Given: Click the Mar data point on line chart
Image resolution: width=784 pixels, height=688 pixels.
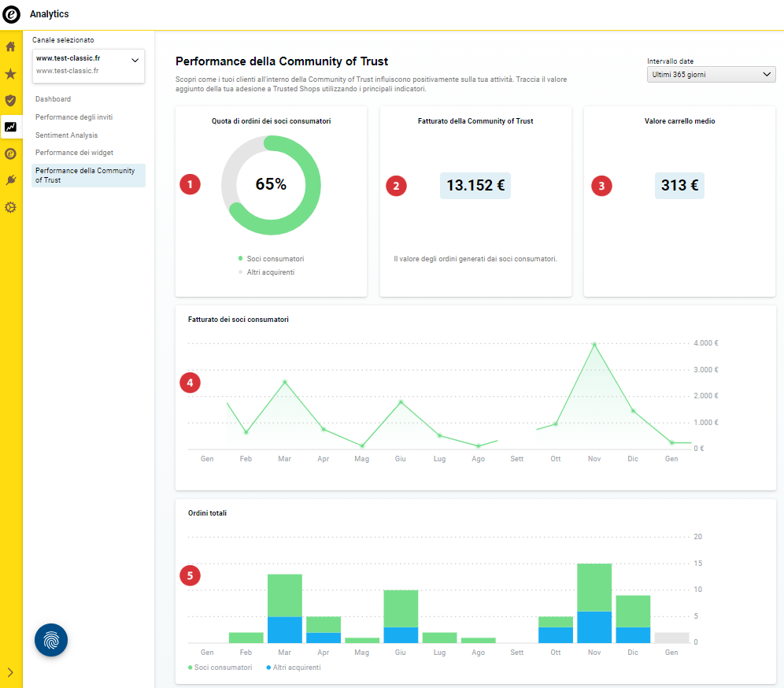Looking at the screenshot, I should (284, 382).
